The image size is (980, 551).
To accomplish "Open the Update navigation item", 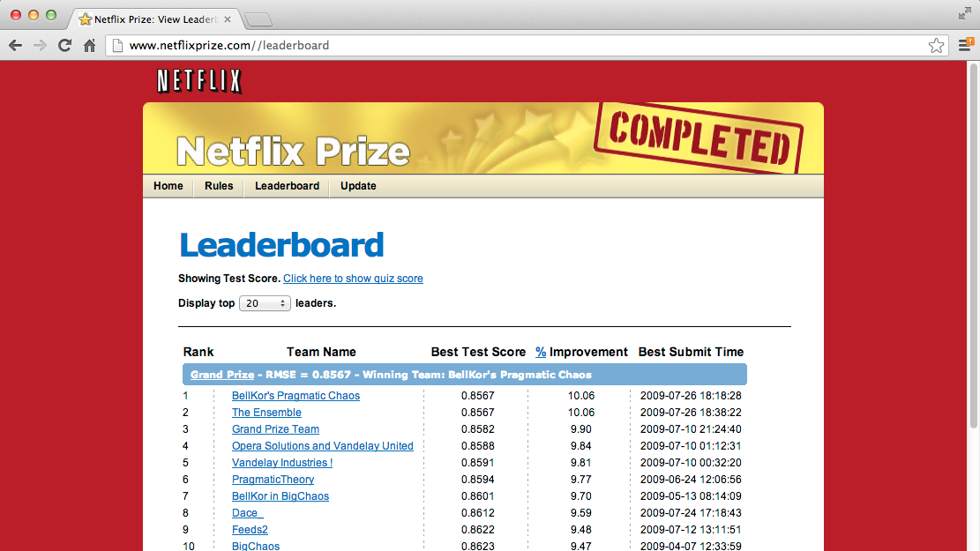I will click(358, 185).
